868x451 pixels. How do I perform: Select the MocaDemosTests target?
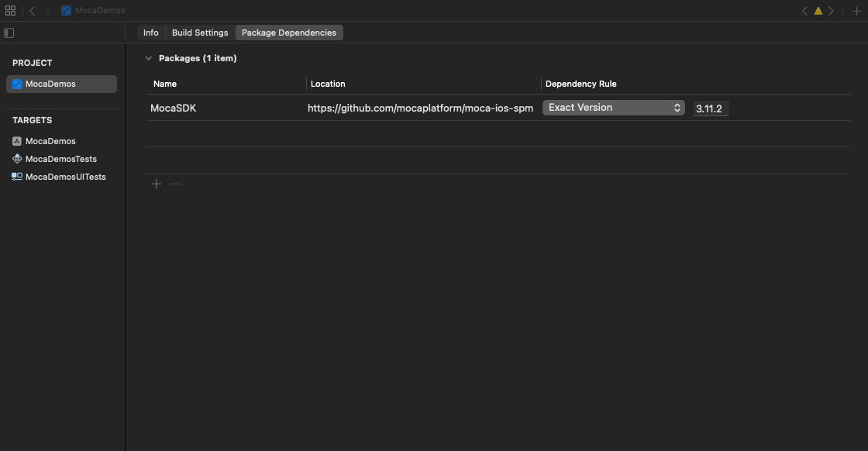pos(61,159)
